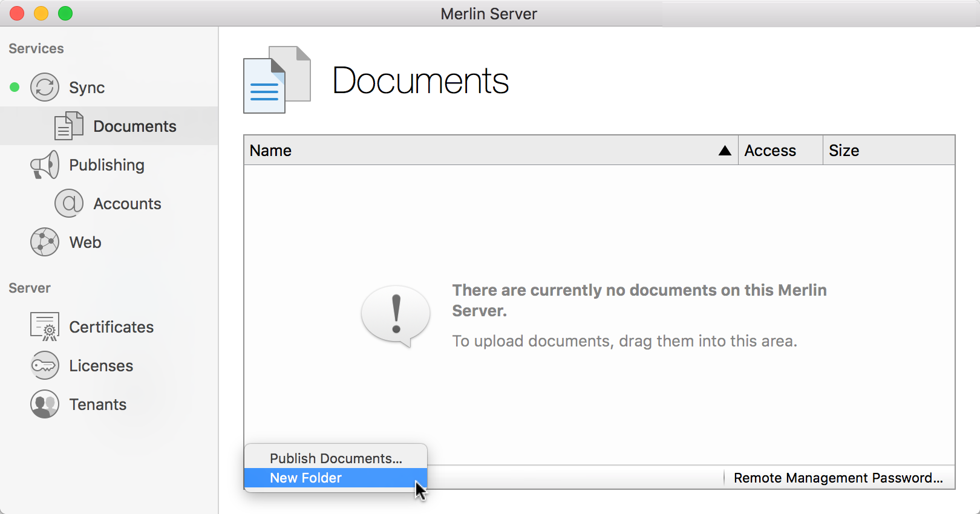Click the Server section heading
980x514 pixels.
tap(30, 288)
